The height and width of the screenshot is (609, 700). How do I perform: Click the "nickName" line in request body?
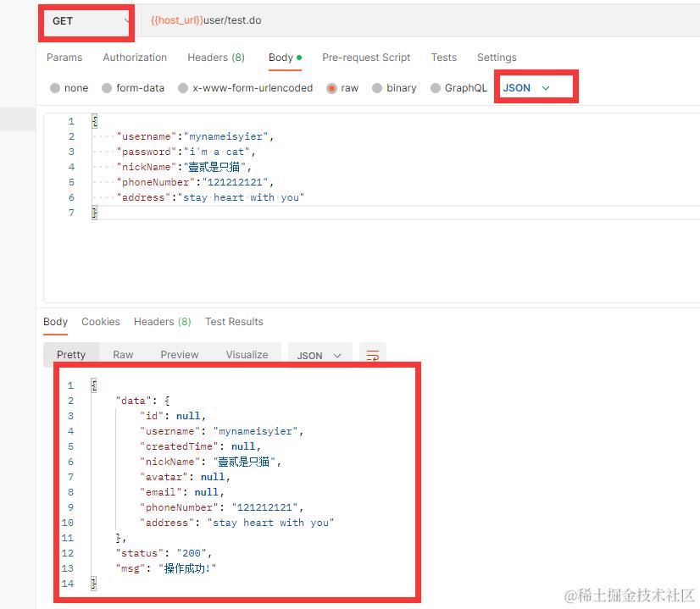click(x=184, y=167)
